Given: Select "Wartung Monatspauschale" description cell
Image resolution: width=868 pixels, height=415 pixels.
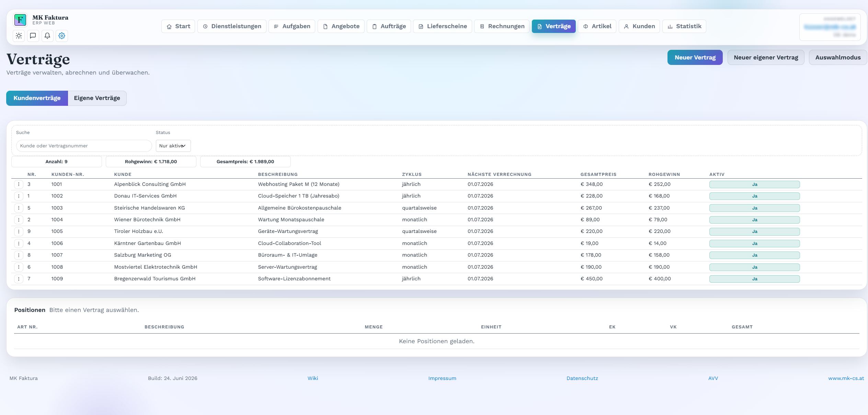Looking at the screenshot, I should coord(291,220).
